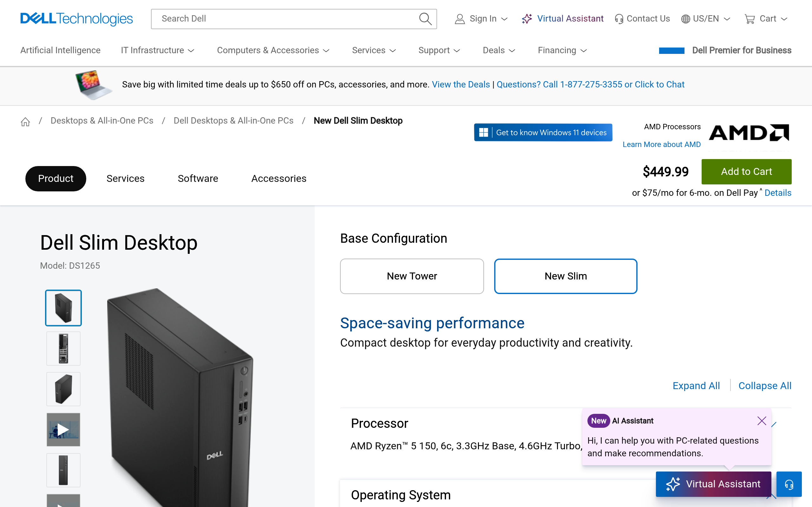Select the rear view desktop thumbnail
The width and height of the screenshot is (812, 507).
(x=63, y=348)
